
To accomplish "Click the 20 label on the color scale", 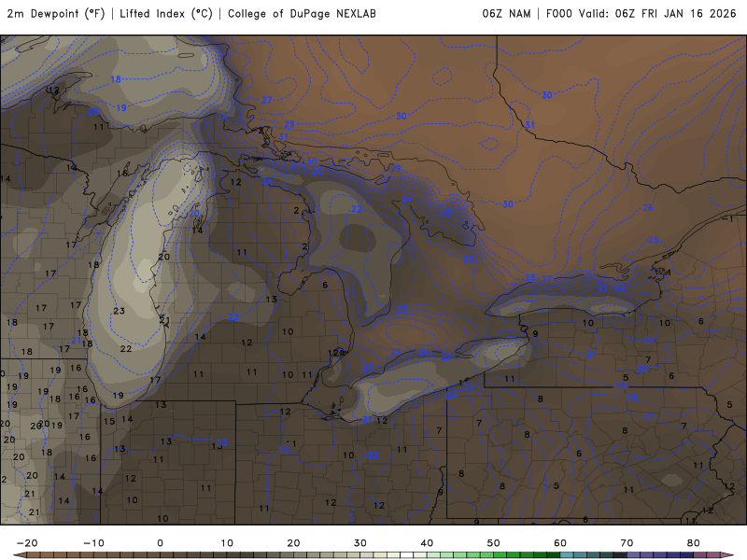I will 293,543.
